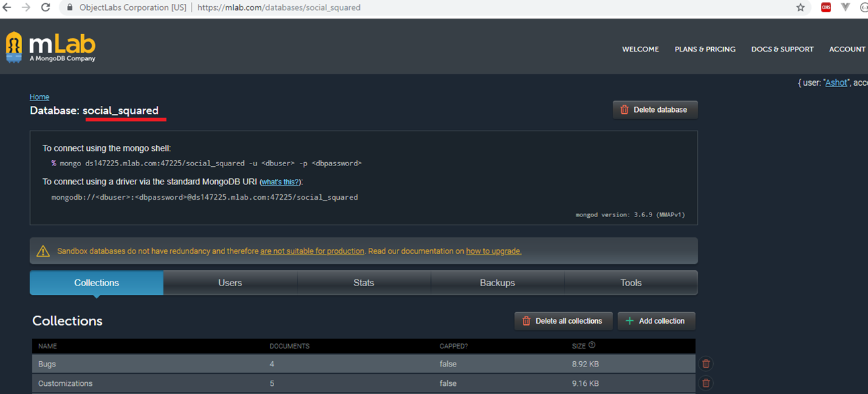Bookmark this page with star icon
Image resolution: width=868 pixels, height=394 pixels.
tap(800, 7)
